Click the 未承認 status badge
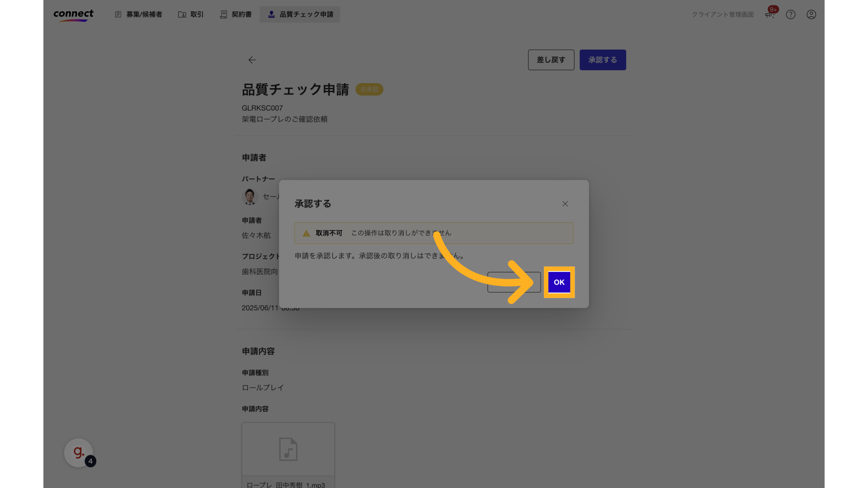Screen dimensions: 868x488 tap(369, 89)
